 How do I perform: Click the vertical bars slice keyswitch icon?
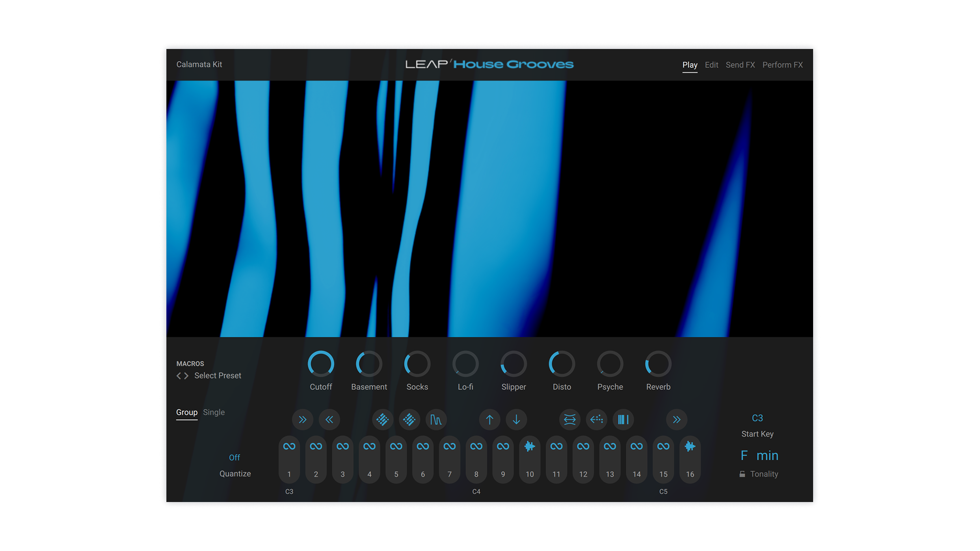tap(623, 419)
